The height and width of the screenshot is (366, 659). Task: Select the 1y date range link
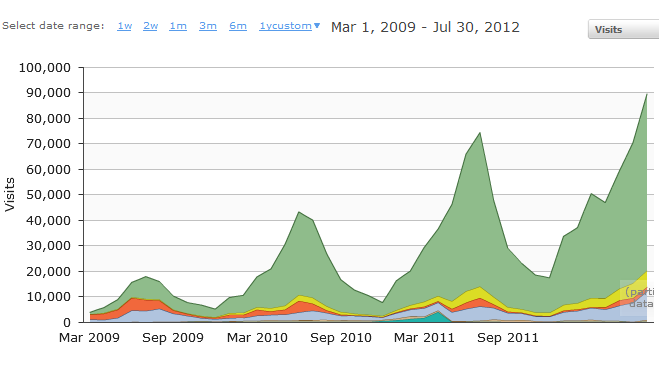[x=264, y=26]
